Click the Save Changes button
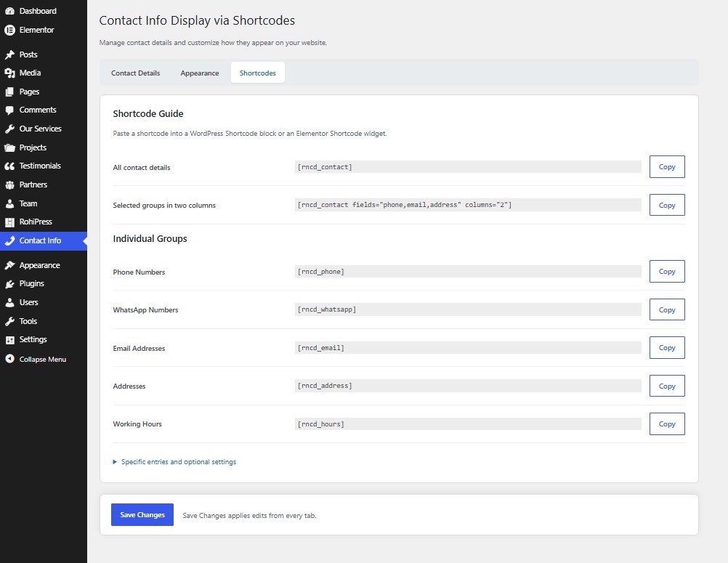 pos(142,515)
